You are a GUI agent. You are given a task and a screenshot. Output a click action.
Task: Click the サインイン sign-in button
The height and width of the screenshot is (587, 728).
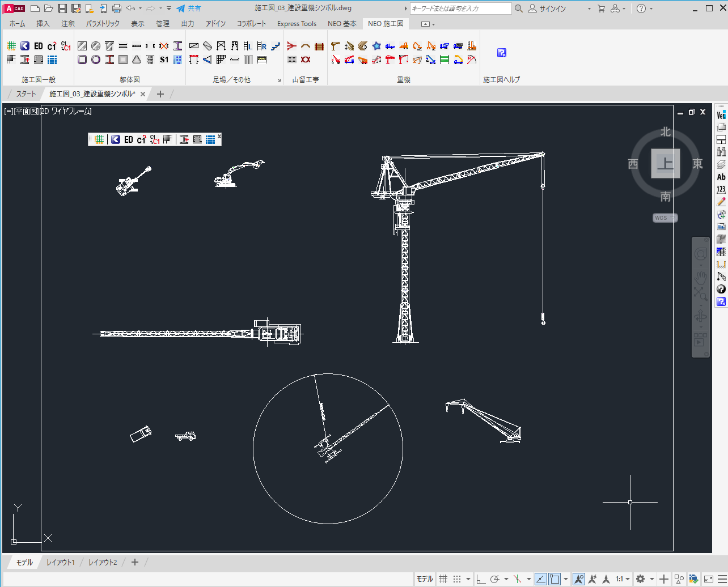[x=552, y=8]
